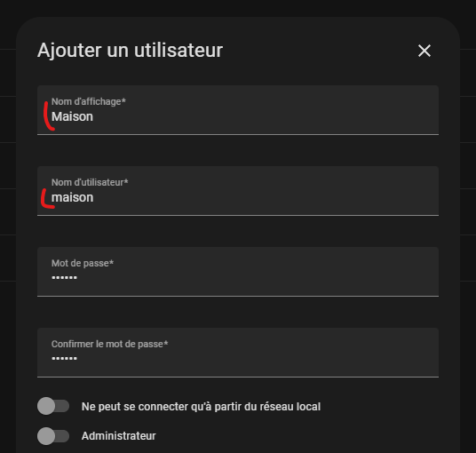
Task: Click the réseau local restriction label text
Action: (x=201, y=407)
